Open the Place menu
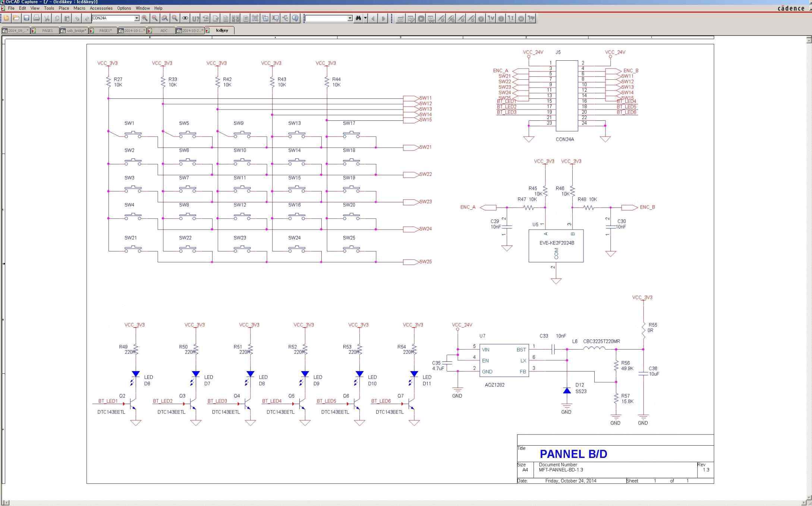 pos(64,8)
